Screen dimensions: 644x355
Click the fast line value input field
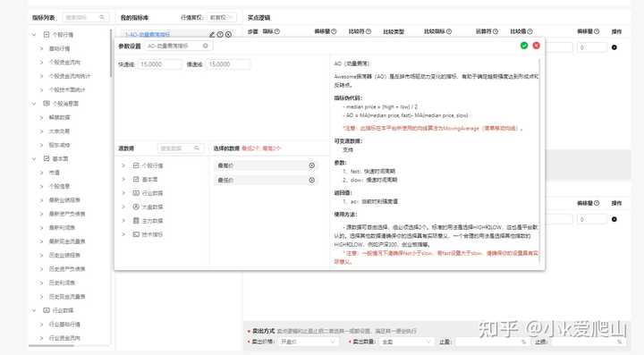coord(160,64)
